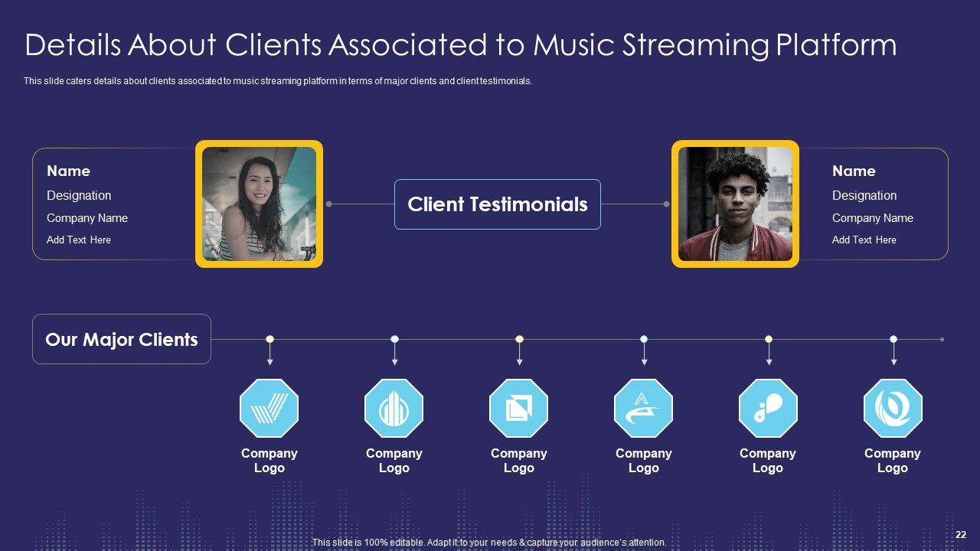Click the droplet-shaped company logo

click(x=768, y=408)
